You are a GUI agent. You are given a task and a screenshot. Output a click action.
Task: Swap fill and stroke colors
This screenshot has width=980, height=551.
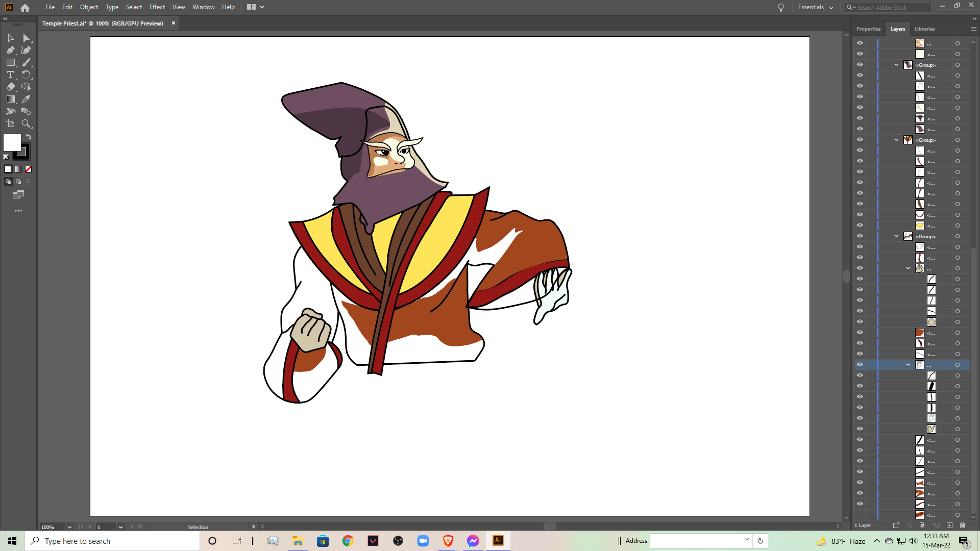click(x=29, y=137)
